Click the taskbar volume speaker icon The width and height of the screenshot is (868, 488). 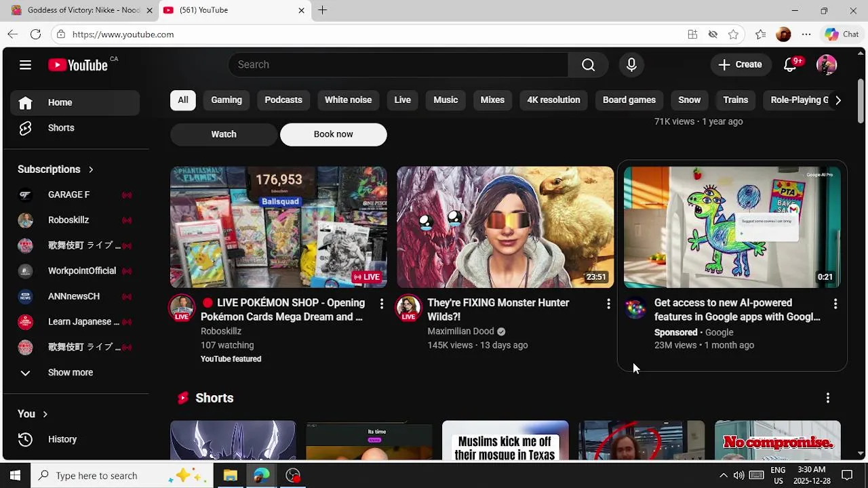tap(738, 475)
